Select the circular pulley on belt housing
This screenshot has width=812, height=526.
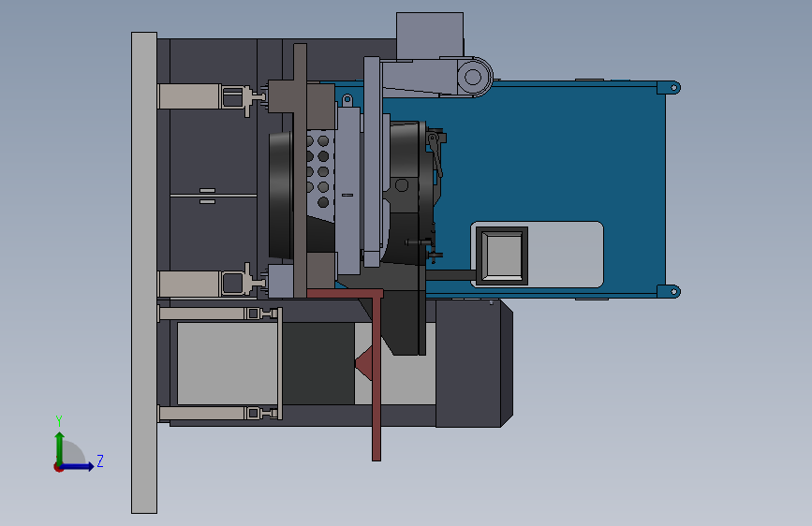(x=473, y=77)
